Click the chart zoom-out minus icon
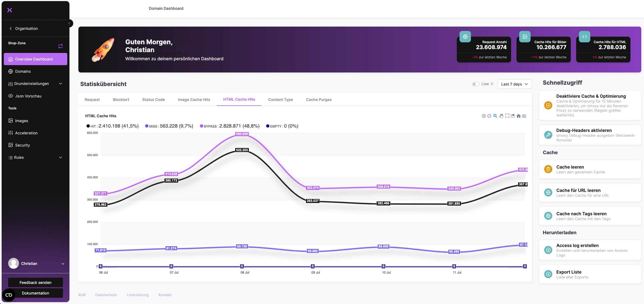Viewport: 644px width, 304px height. [489, 116]
